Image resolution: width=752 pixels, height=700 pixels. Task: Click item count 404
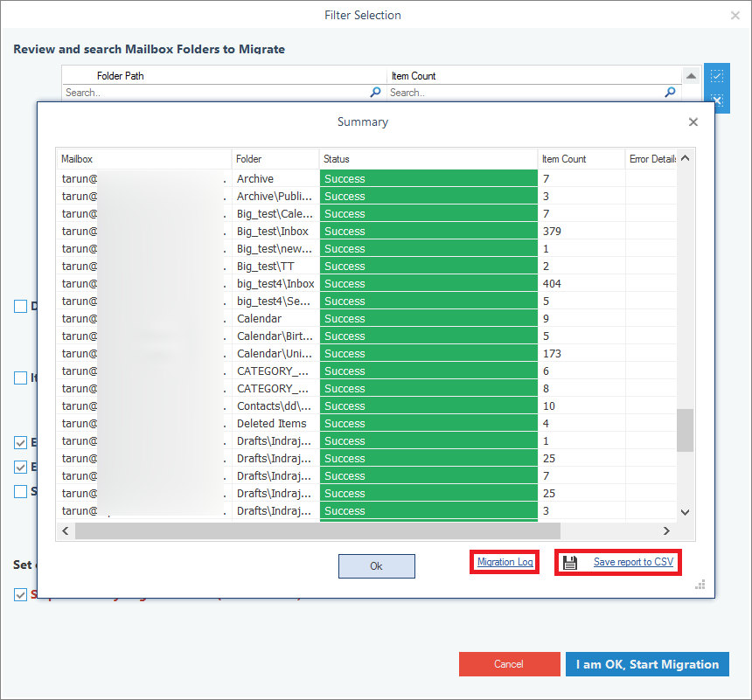coord(552,284)
